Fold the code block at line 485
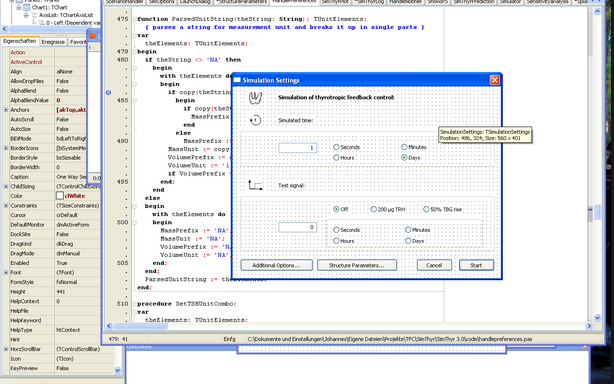The height and width of the screenshot is (384, 614). click(x=134, y=101)
